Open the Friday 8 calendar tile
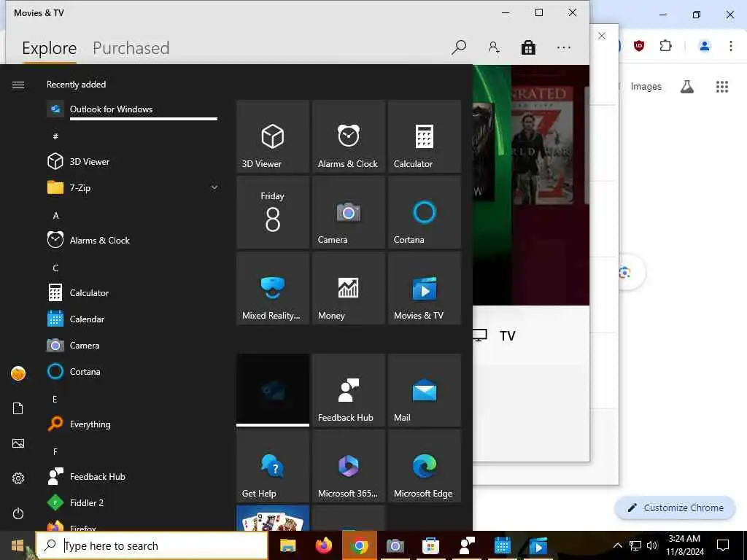The image size is (747, 560). pyautogui.click(x=273, y=212)
